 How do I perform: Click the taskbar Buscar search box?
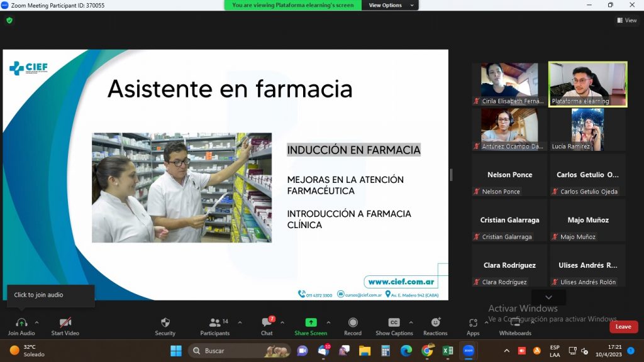(240, 351)
